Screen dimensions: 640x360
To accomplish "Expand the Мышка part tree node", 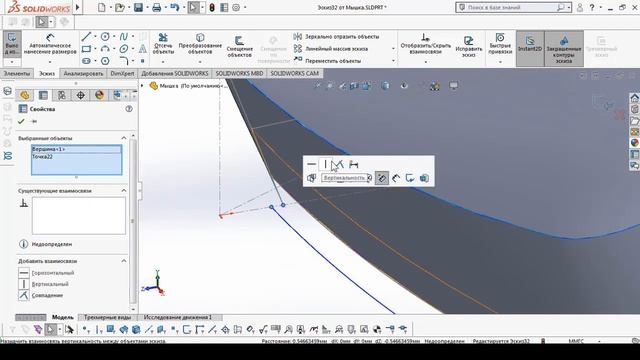I will 142,86.
